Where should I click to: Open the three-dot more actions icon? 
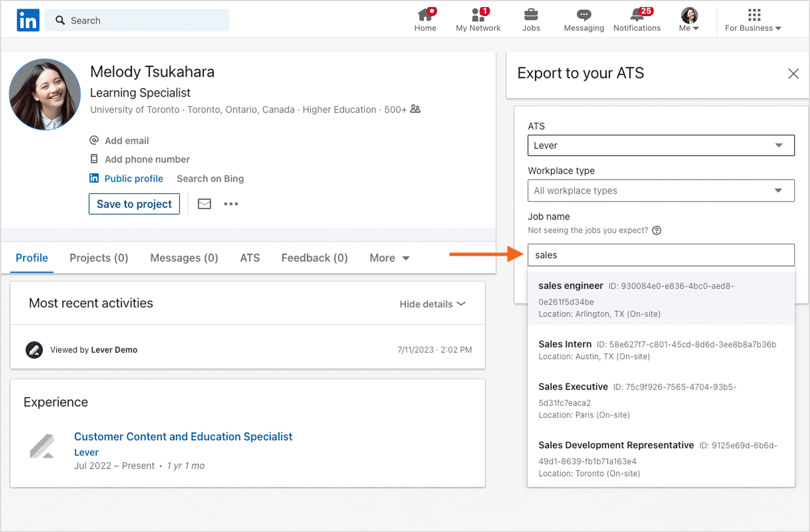[x=231, y=204]
